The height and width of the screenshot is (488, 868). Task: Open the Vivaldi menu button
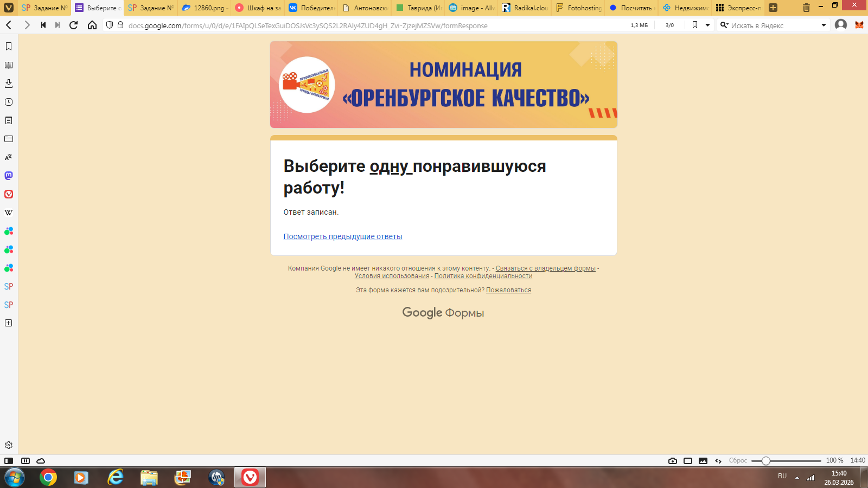pyautogui.click(x=9, y=8)
